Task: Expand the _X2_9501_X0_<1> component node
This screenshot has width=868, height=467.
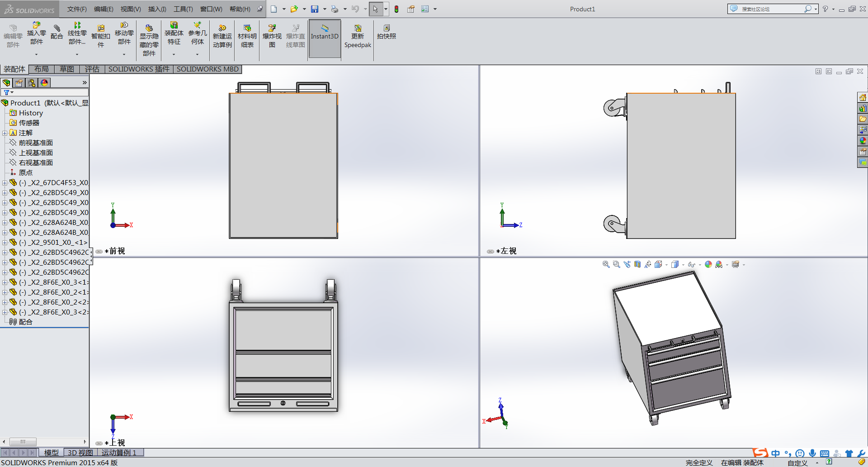Action: pos(5,243)
